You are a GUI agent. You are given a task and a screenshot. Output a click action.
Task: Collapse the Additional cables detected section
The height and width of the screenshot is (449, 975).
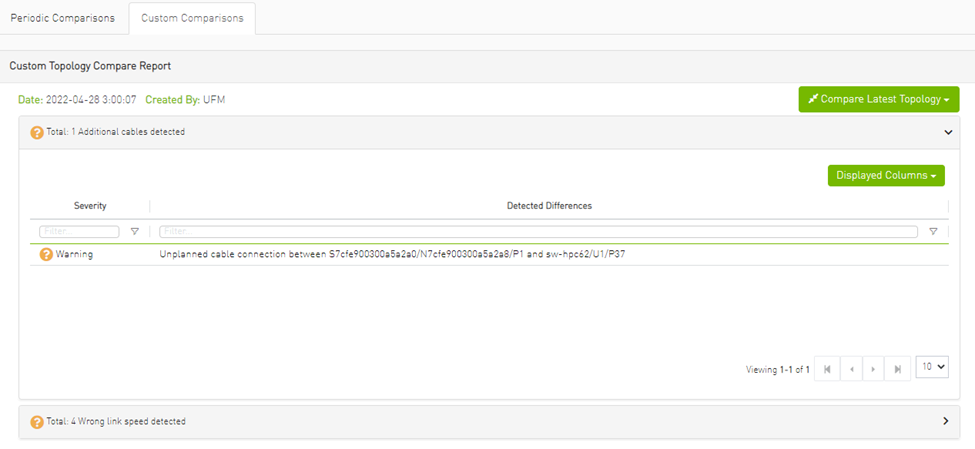[946, 132]
